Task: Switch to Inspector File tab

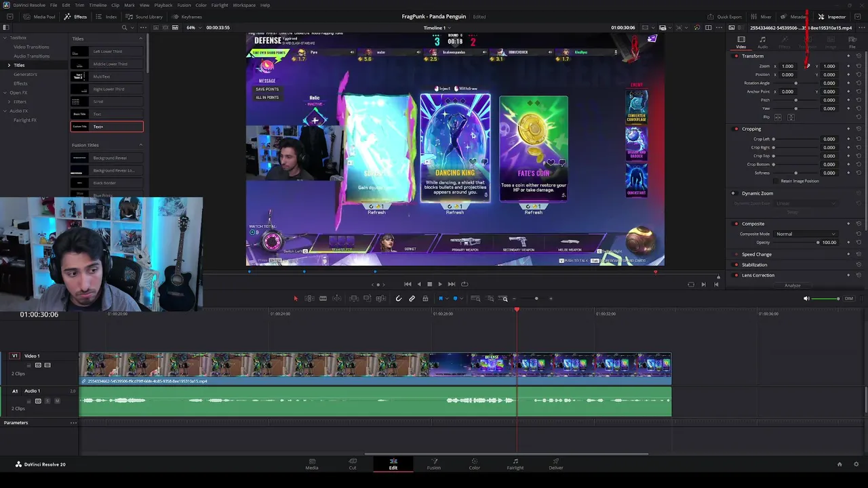Action: (852, 42)
